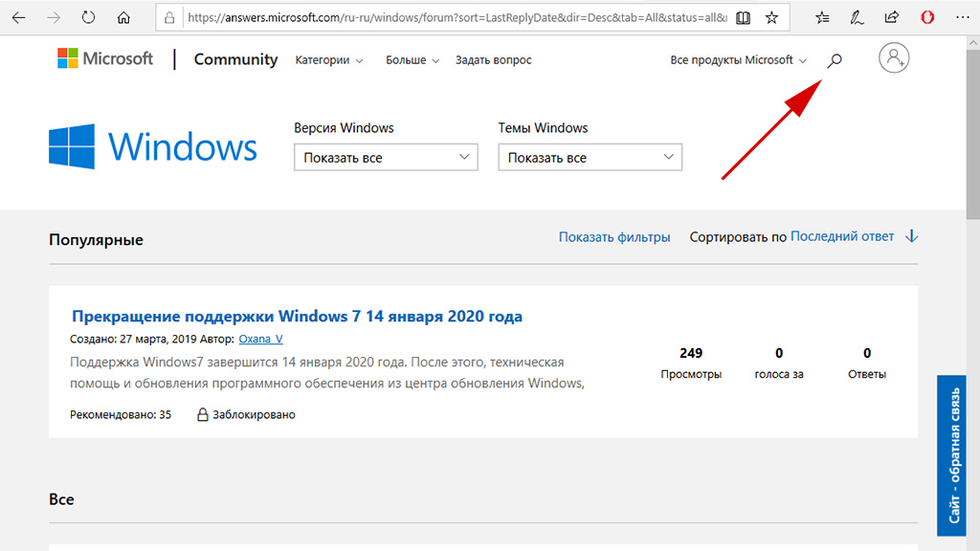Click the Поддержка Windows7 thread excerpt text

point(327,372)
